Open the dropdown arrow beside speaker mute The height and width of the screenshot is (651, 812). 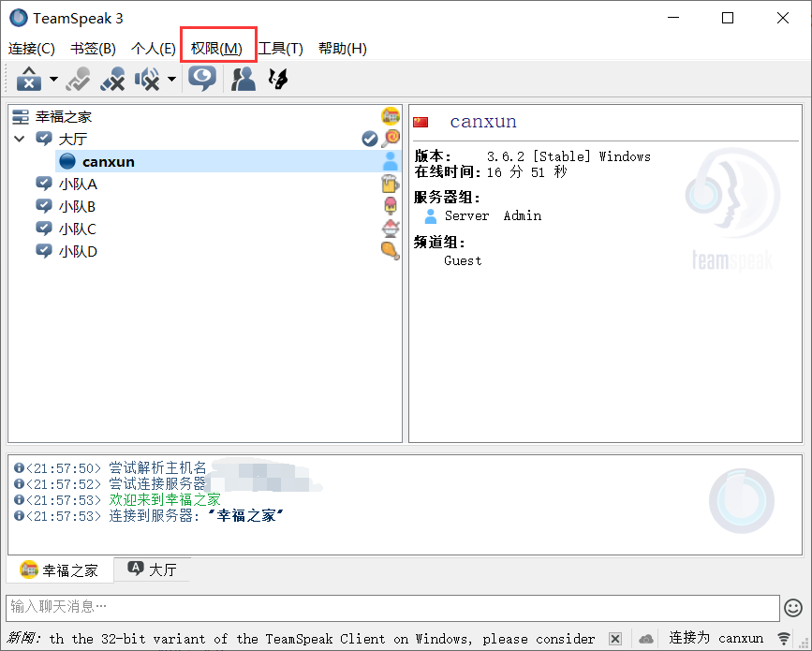[x=171, y=80]
